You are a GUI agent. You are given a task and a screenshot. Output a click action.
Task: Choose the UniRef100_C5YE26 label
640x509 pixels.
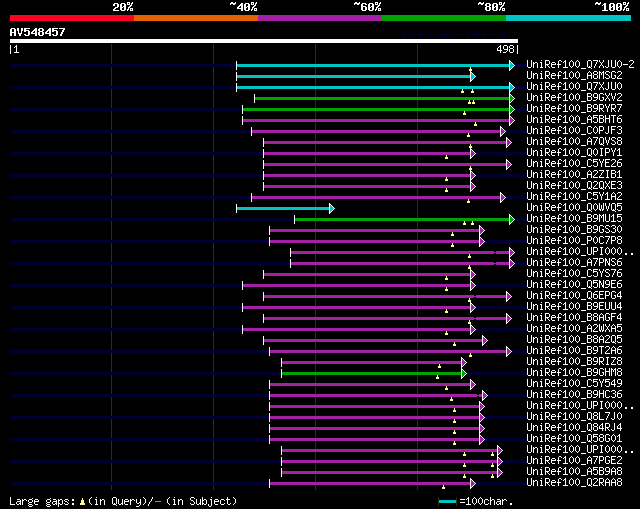pos(574,164)
